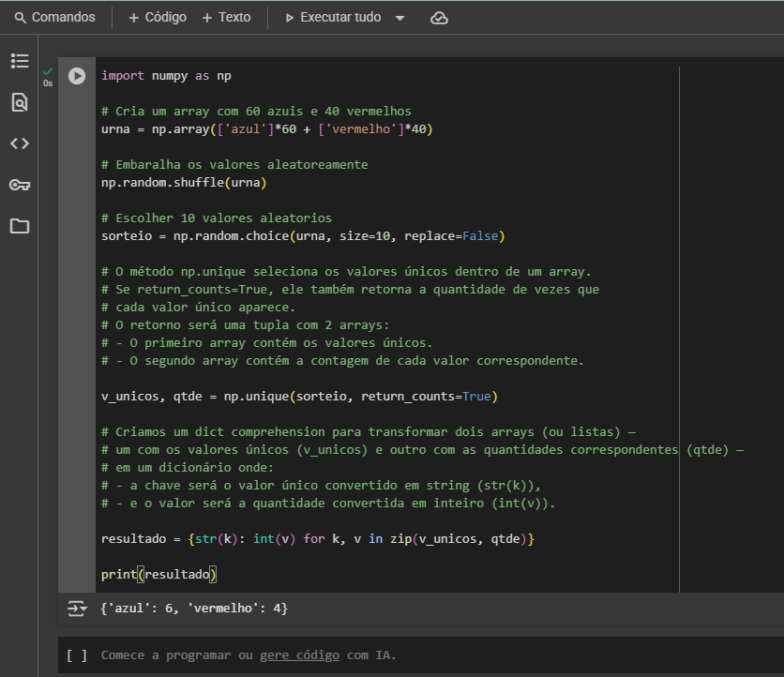Open the table of contents sidebar icon
The width and height of the screenshot is (784, 677).
tap(20, 61)
